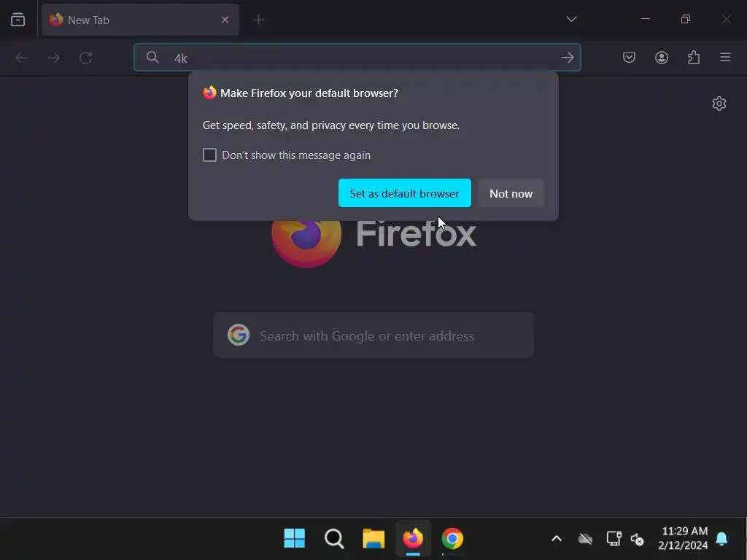Click the Firefox taskbar icon
Image resolution: width=747 pixels, height=560 pixels.
coord(413,538)
